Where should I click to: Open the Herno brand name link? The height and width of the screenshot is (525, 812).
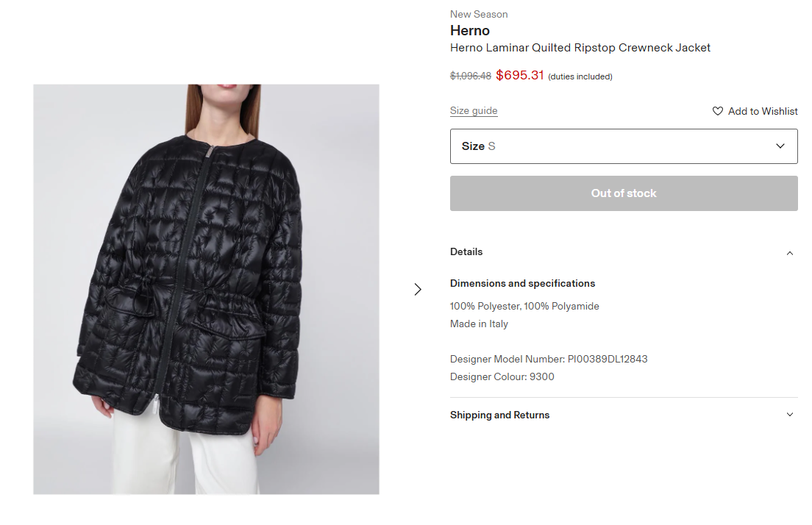click(470, 31)
